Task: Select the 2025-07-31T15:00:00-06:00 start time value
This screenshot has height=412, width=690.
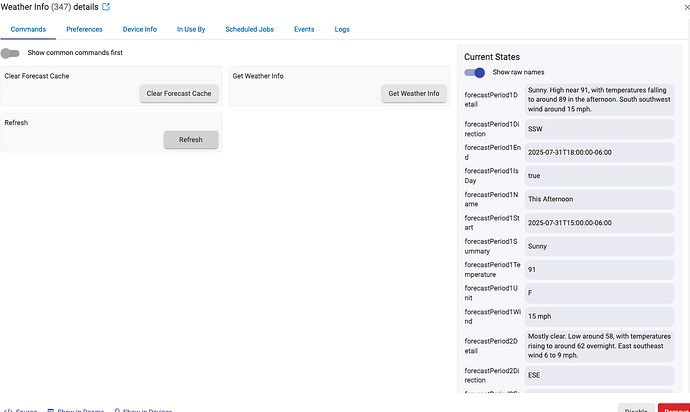Action: tap(599, 223)
